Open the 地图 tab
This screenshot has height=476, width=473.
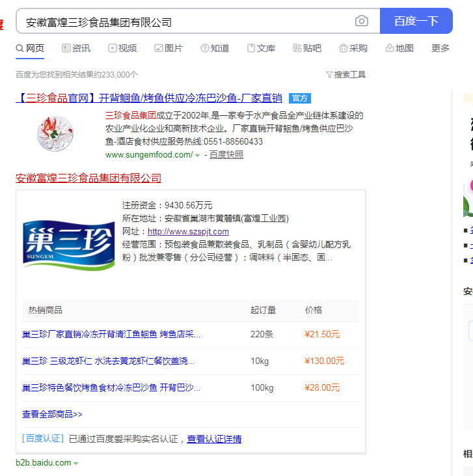399,48
